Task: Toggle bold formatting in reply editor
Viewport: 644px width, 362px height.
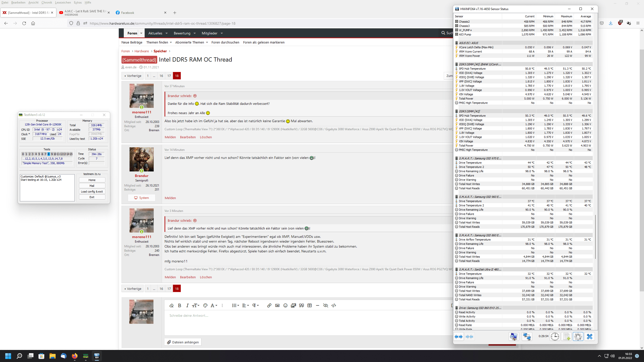Action: (180, 305)
